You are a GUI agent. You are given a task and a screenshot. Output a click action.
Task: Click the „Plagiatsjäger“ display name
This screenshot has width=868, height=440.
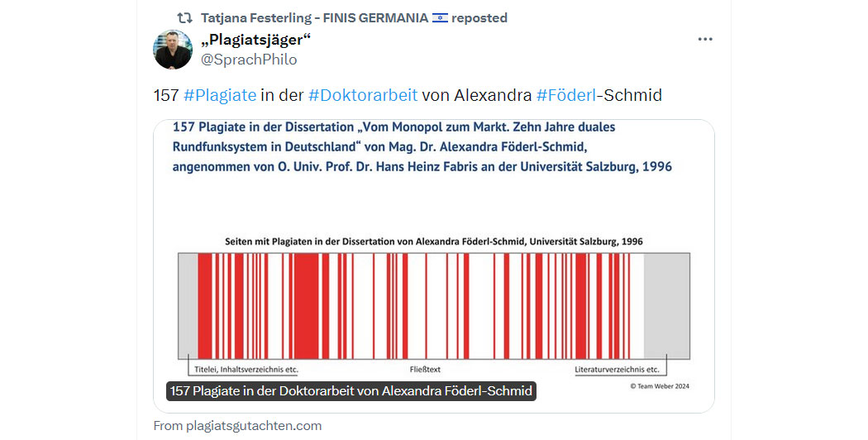255,40
